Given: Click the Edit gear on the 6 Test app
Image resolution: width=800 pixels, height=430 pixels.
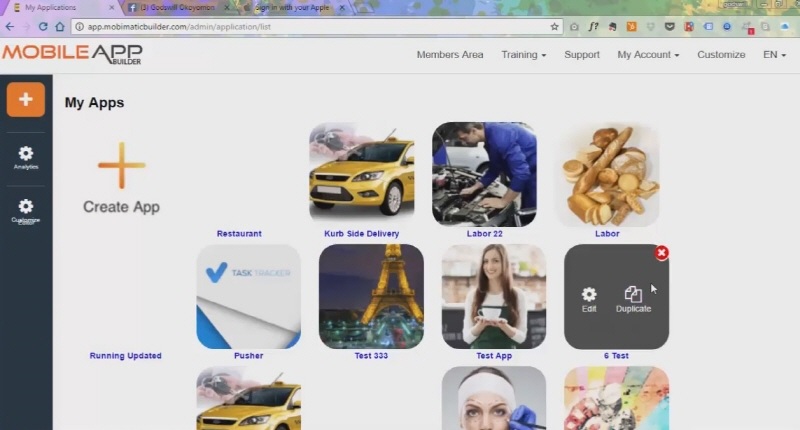Looking at the screenshot, I should click(589, 299).
